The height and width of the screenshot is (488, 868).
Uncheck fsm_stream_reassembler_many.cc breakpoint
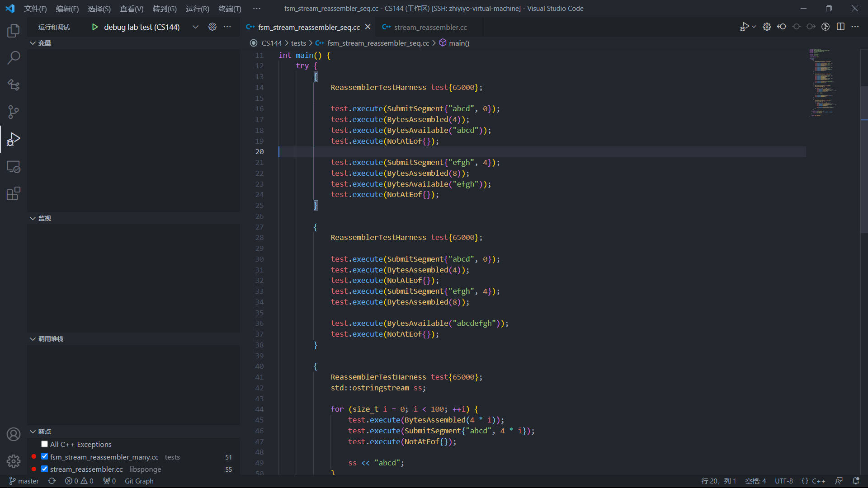point(44,456)
